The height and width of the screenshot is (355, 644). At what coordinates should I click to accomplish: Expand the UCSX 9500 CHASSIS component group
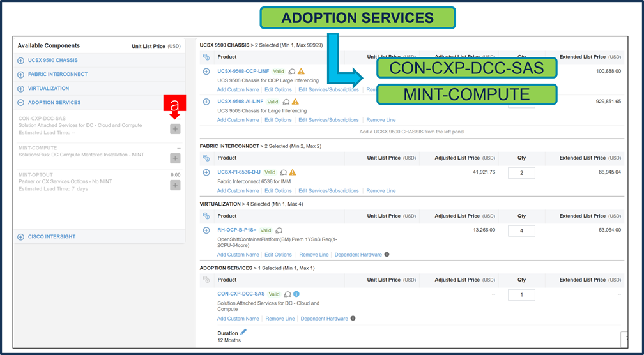(x=21, y=60)
